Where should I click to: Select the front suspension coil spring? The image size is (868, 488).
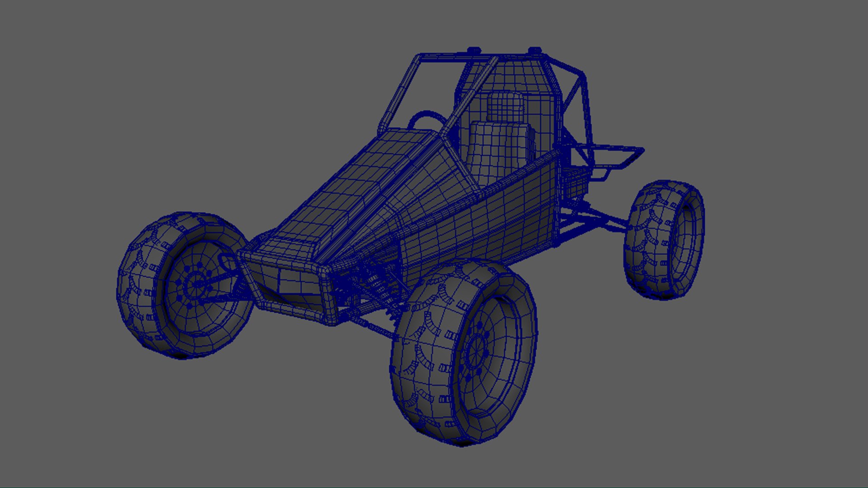(x=382, y=289)
